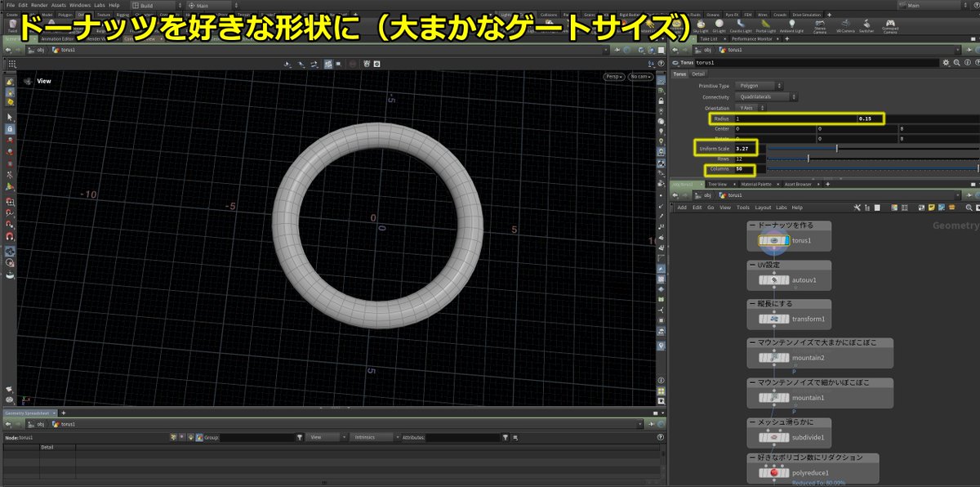The image size is (980, 487).
Task: Open the Orientation Y Axis dropdown
Action: click(751, 108)
